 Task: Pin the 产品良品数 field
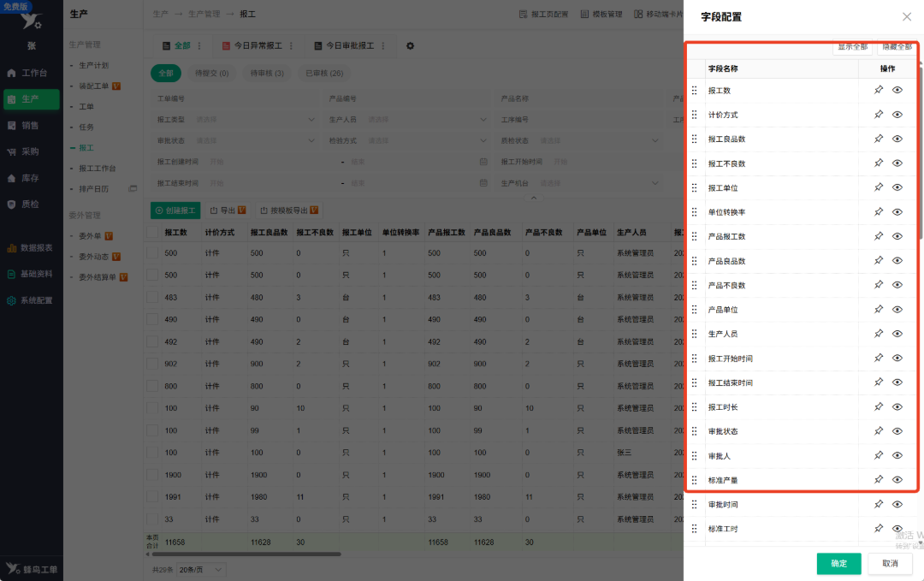pos(878,260)
